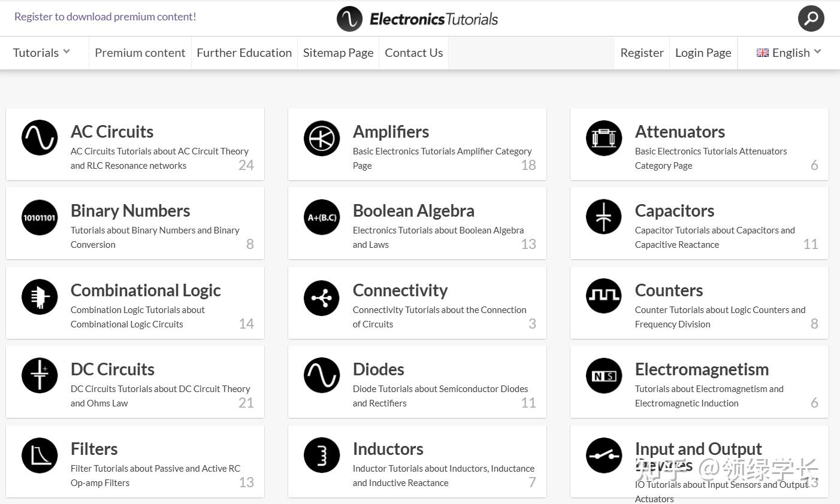Open the Login Page link

pyautogui.click(x=703, y=53)
